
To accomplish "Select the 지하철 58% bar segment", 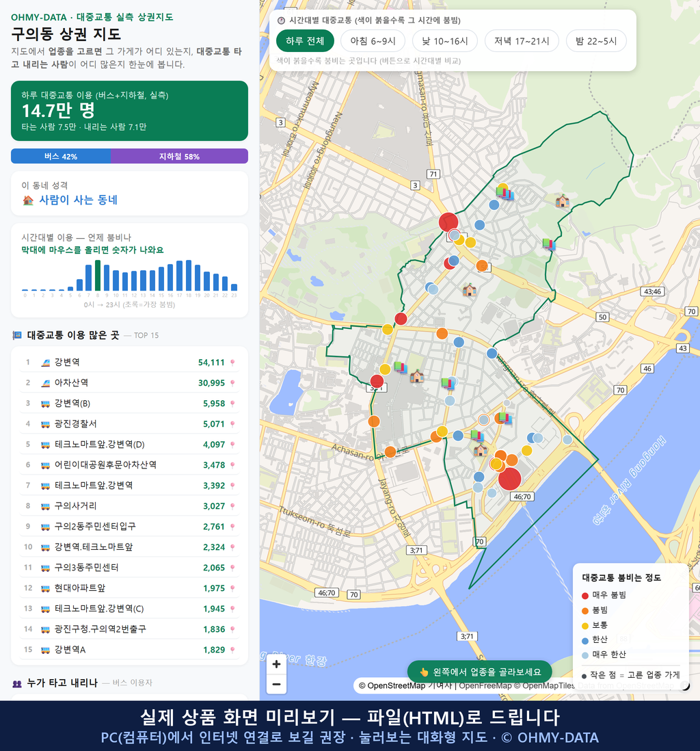I will pos(180,156).
